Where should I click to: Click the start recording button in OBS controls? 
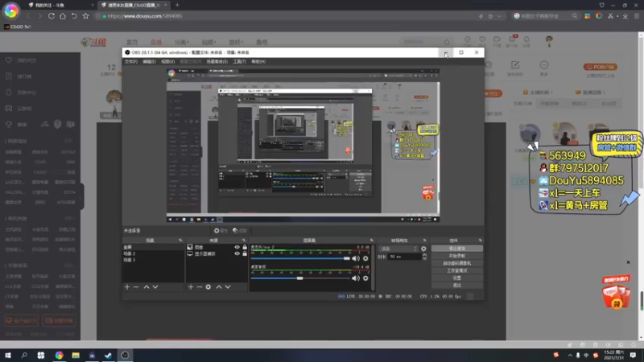pyautogui.click(x=456, y=256)
